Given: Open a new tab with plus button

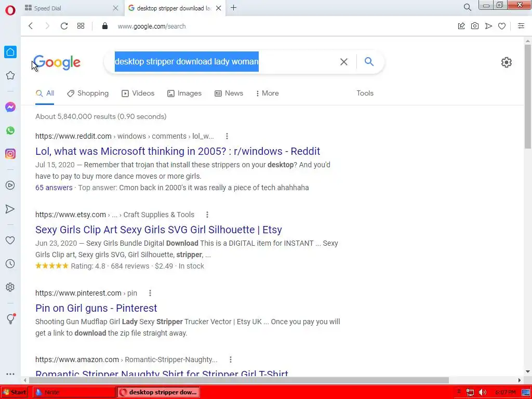Looking at the screenshot, I should tap(233, 8).
